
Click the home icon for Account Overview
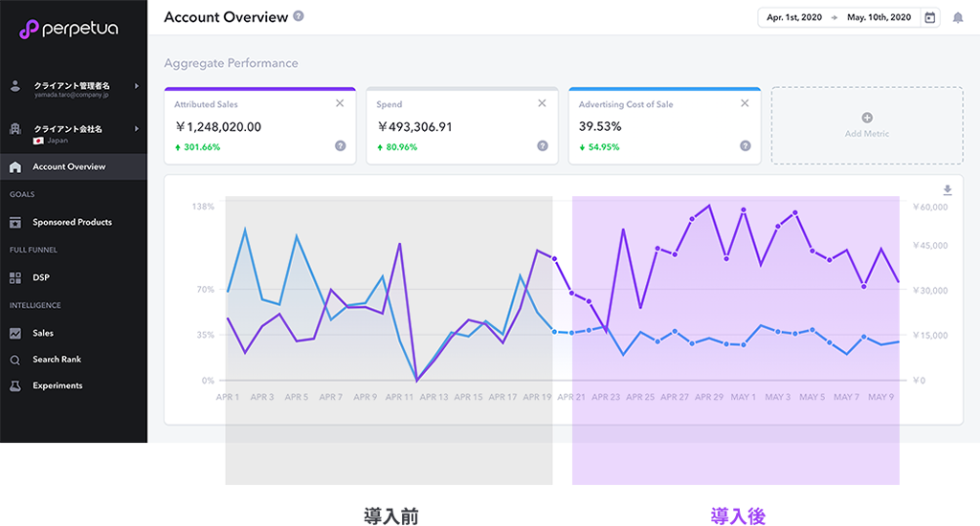coord(15,166)
